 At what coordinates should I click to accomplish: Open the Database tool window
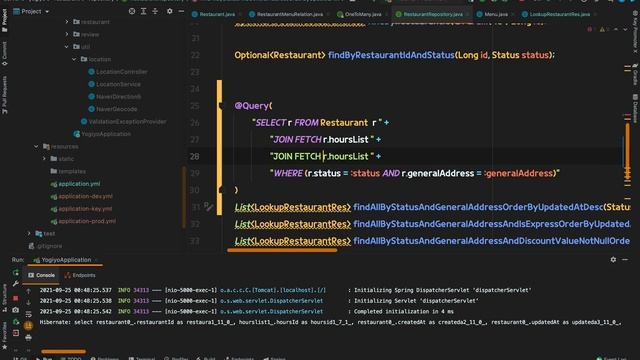(x=635, y=108)
